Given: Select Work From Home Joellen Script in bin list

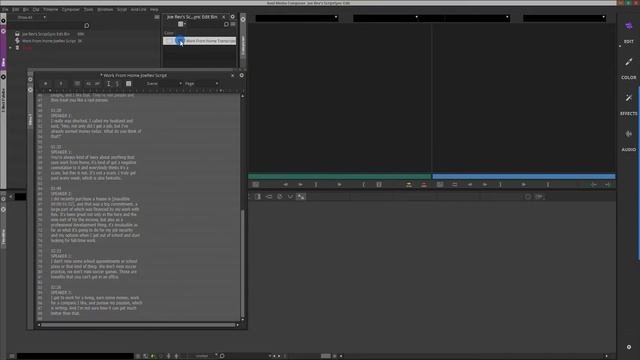Looking at the screenshot, I should (x=49, y=41).
